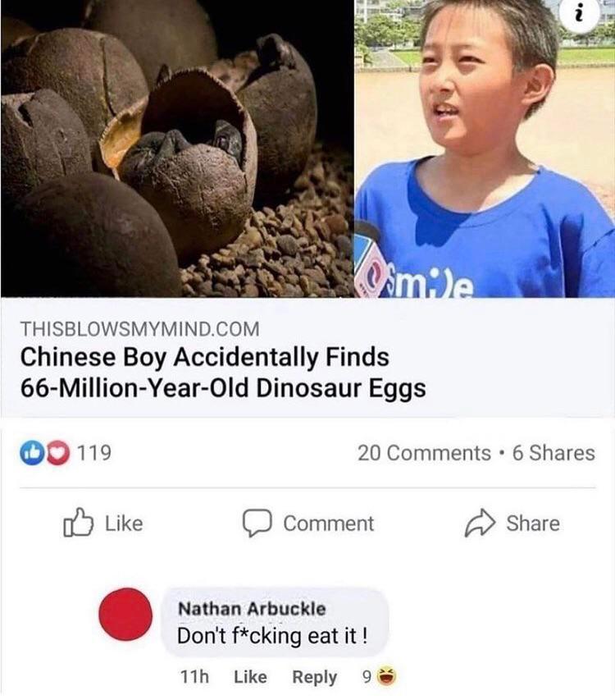Open the dinosaur eggs photo thumbnail
Image resolution: width=615 pixels, height=700 pixels.
coord(177,149)
